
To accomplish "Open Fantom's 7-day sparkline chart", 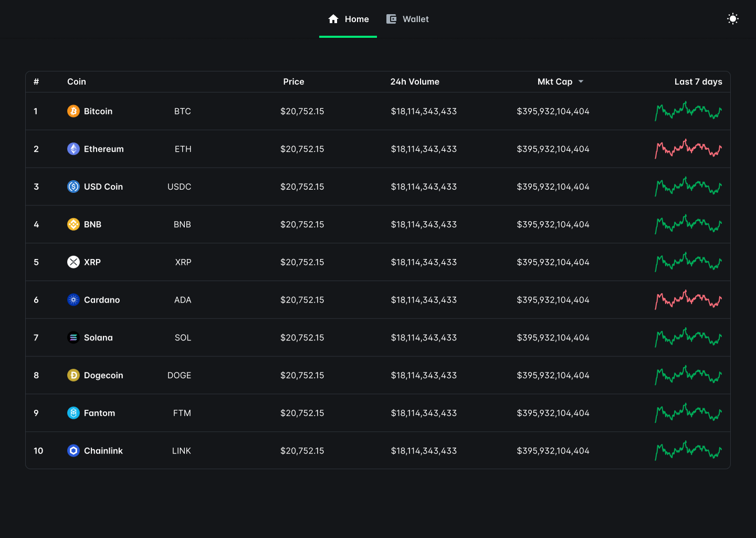I will pyautogui.click(x=688, y=413).
